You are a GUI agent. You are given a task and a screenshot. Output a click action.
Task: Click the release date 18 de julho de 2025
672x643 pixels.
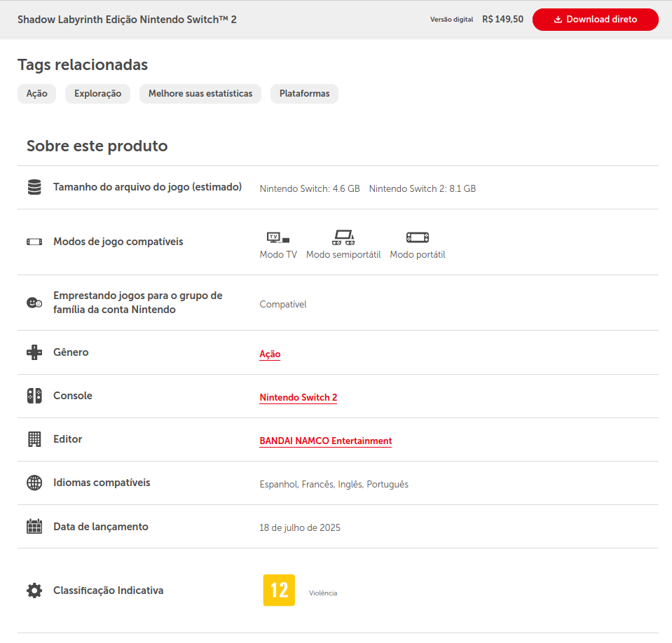pyautogui.click(x=300, y=527)
